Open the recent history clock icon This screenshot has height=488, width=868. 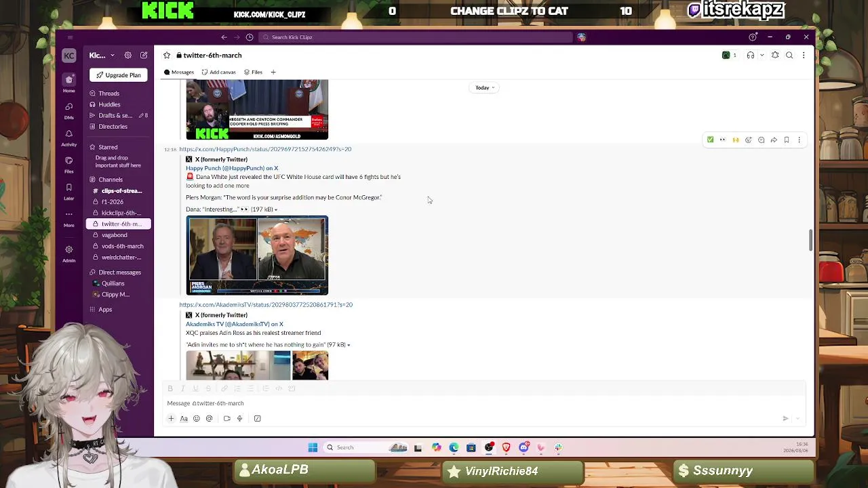tap(250, 37)
